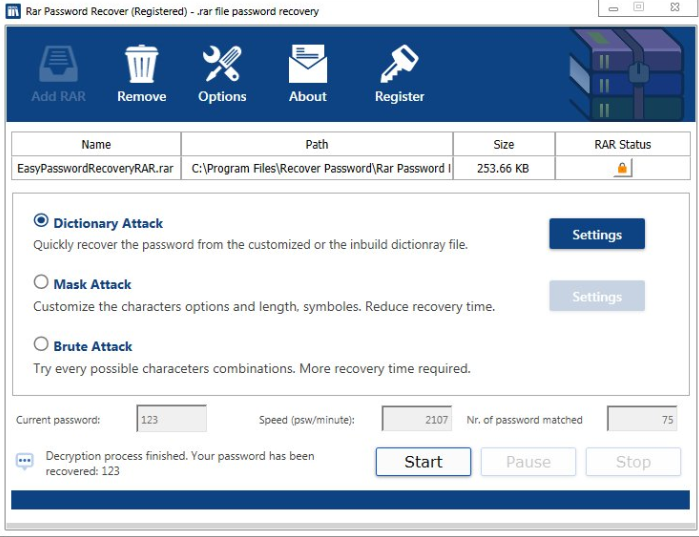Click the speech bubble message icon

click(x=25, y=461)
